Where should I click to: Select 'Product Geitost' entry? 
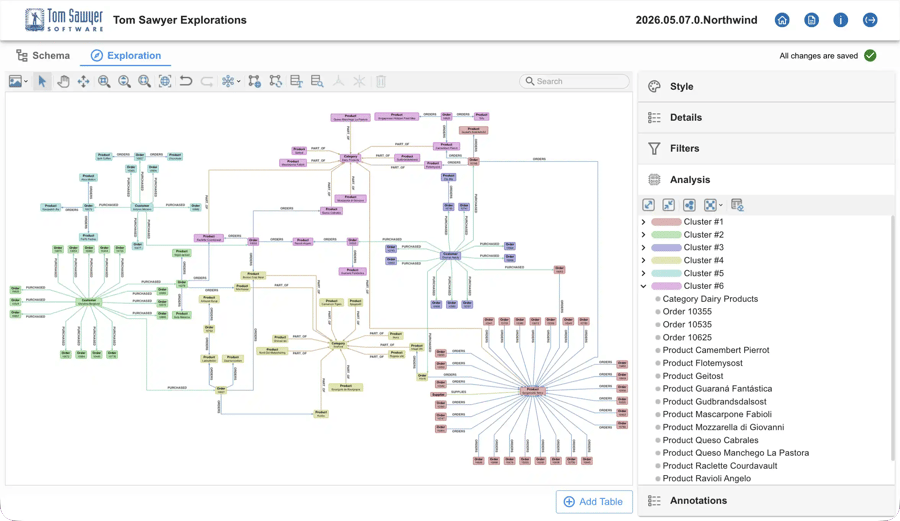(693, 376)
